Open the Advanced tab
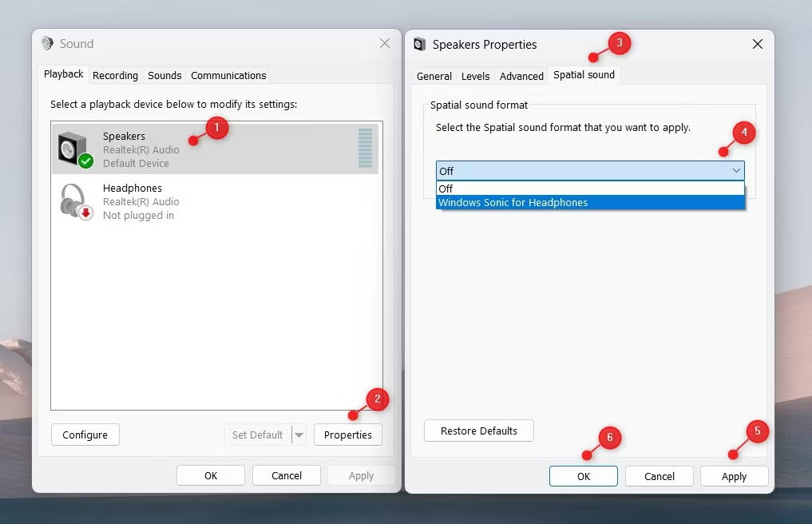 (x=521, y=77)
